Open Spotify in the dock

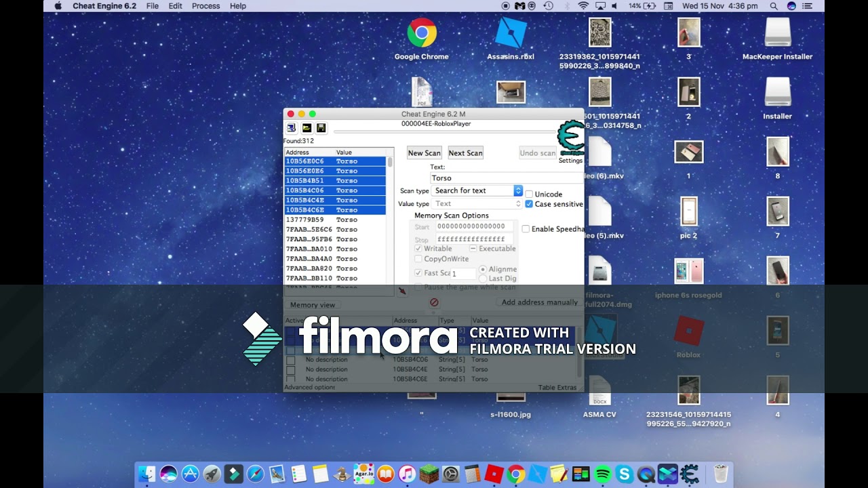(x=603, y=474)
